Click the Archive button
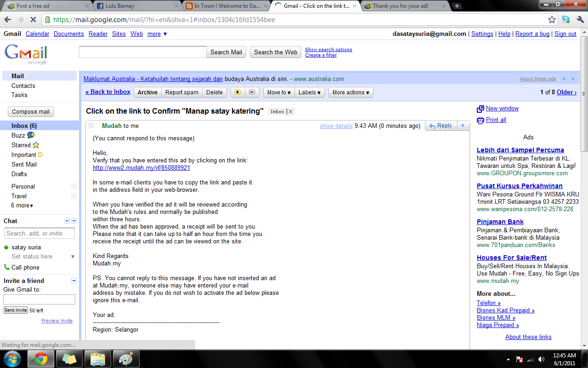The image size is (588, 368). [147, 92]
